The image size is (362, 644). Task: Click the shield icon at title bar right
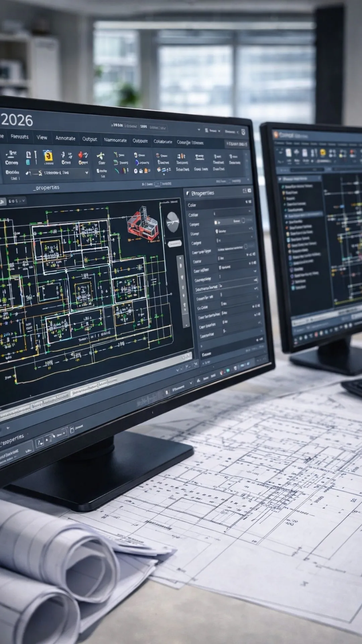pyautogui.click(x=243, y=132)
